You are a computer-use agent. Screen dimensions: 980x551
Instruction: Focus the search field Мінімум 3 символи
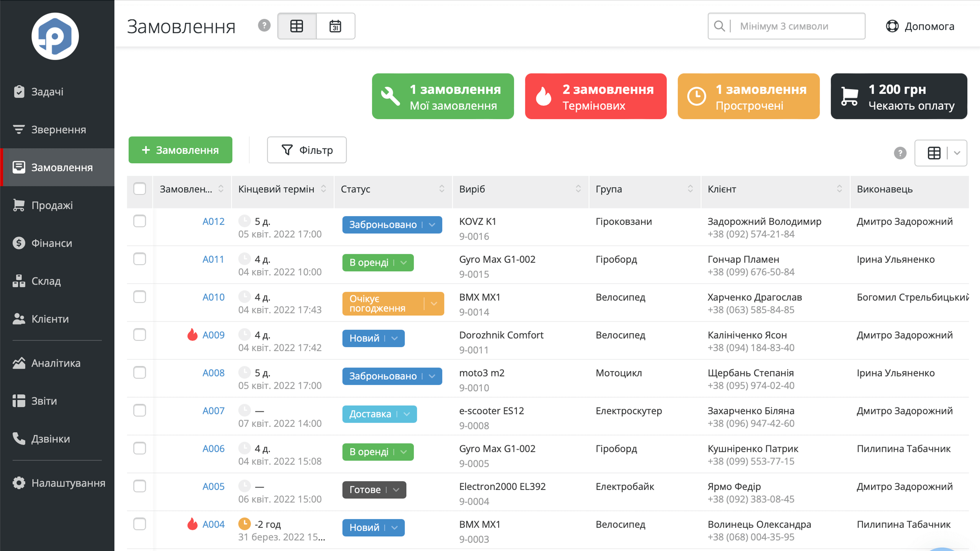pyautogui.click(x=786, y=26)
